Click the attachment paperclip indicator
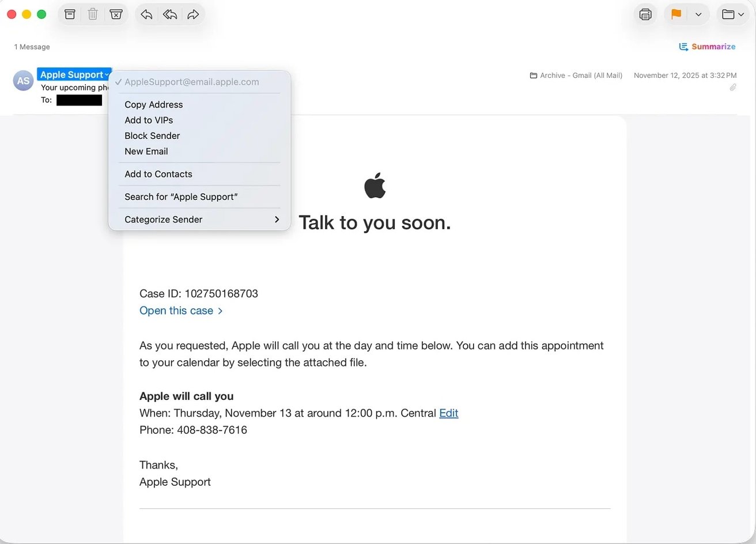The width and height of the screenshot is (756, 544). pyautogui.click(x=733, y=88)
